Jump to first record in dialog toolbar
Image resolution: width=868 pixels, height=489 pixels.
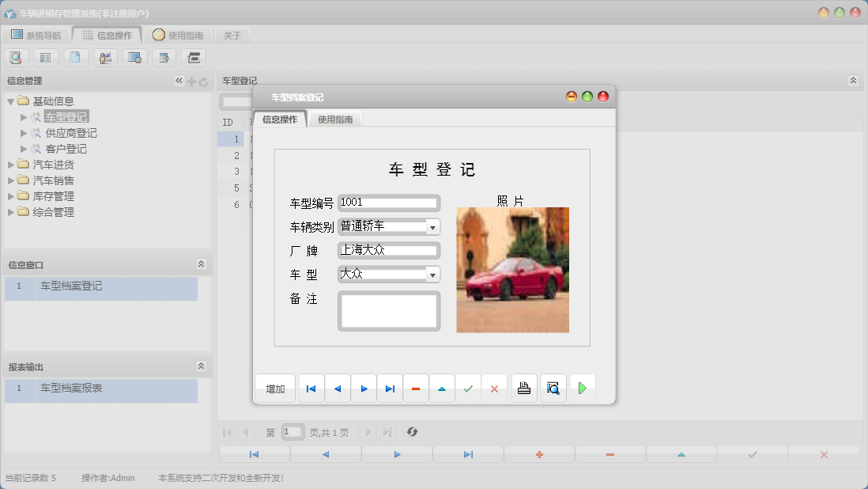click(x=311, y=389)
